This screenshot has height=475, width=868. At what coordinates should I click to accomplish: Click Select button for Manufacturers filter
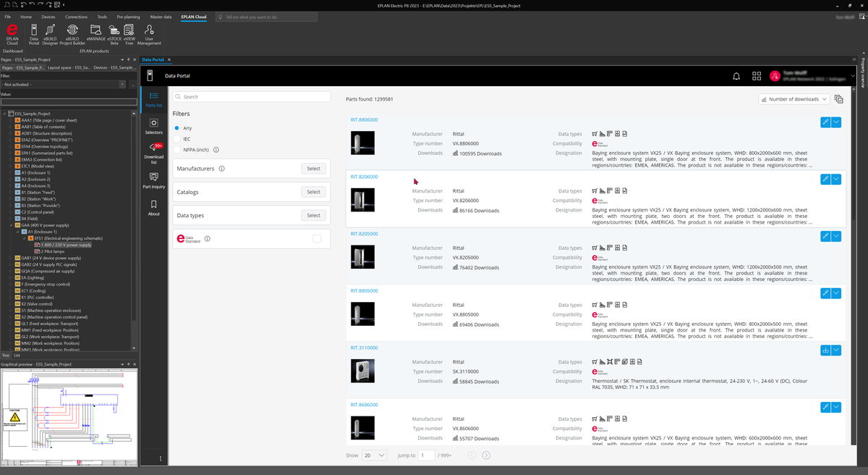point(313,169)
